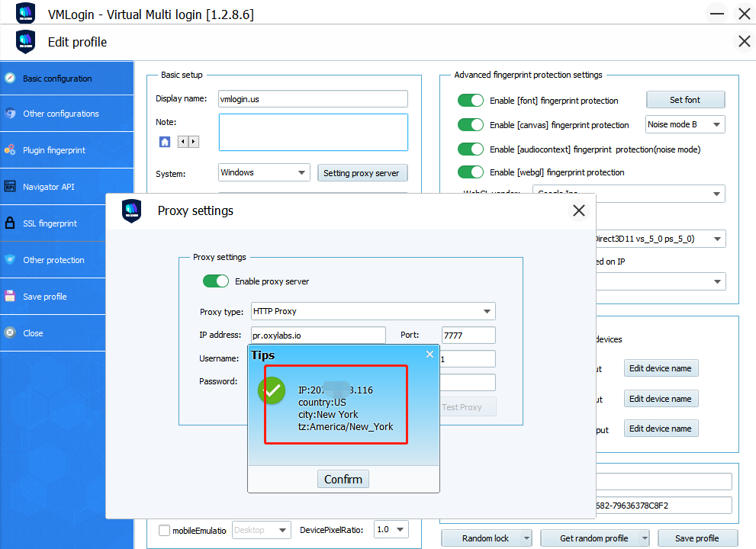Open Other protection in the sidebar

click(53, 260)
